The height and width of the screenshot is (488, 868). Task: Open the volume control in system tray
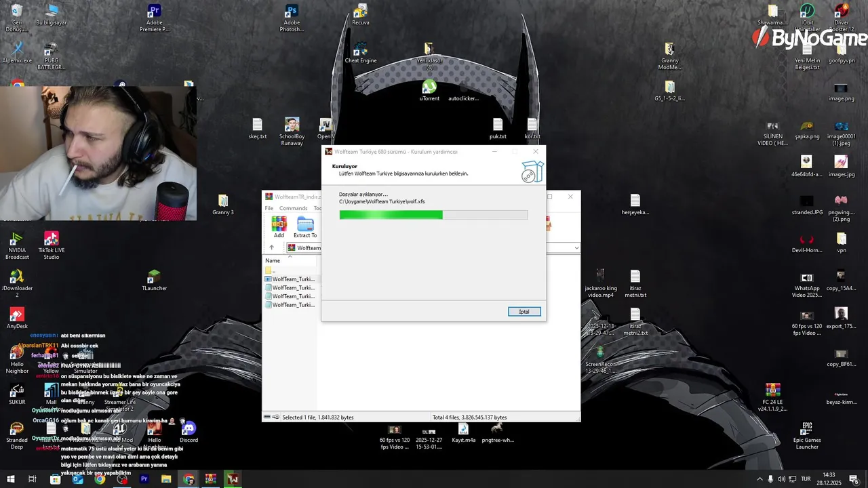pos(781,479)
